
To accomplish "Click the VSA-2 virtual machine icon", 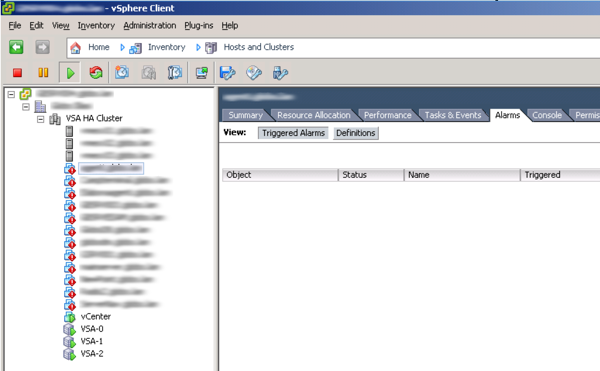I will pos(69,354).
